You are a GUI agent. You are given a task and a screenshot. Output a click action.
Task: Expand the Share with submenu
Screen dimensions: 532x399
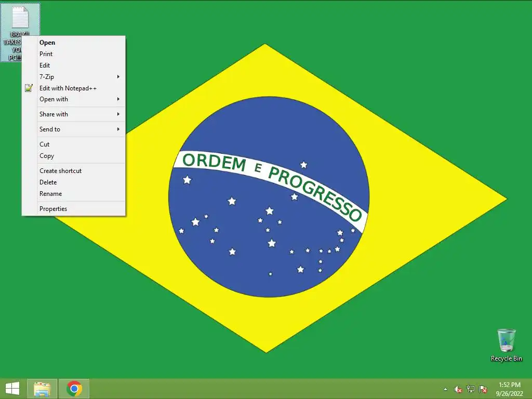pos(74,114)
